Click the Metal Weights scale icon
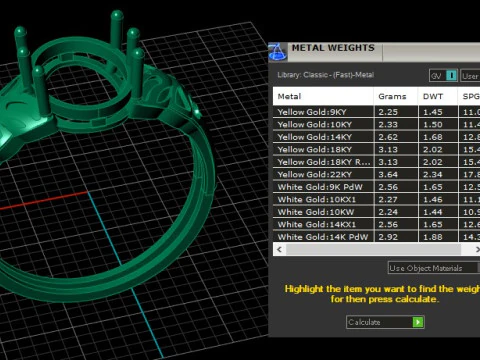The image size is (480, 360). (277, 52)
